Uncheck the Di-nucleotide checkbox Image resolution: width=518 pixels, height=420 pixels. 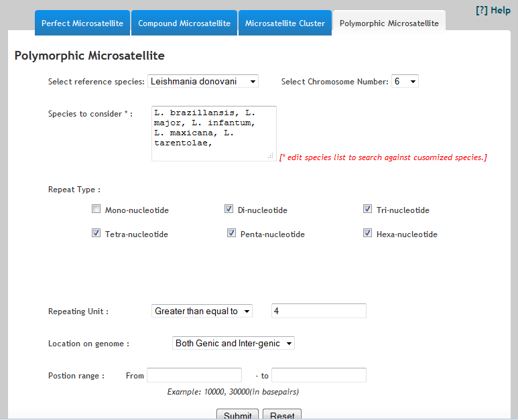(229, 209)
